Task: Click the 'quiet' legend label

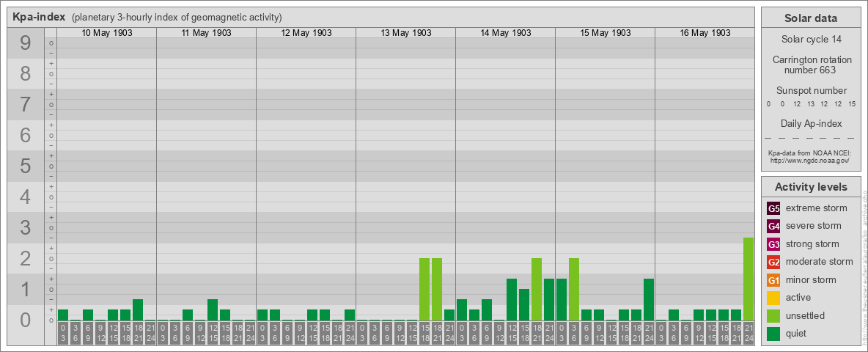Action: [x=797, y=333]
